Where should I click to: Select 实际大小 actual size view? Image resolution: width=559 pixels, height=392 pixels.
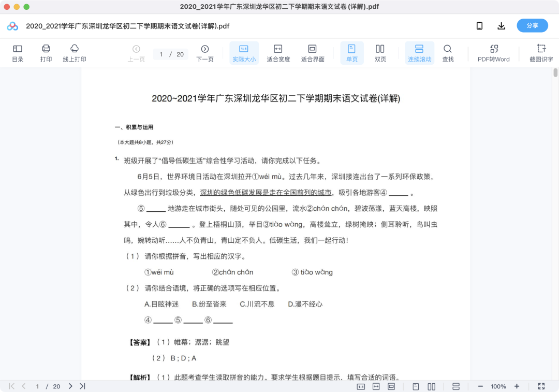(244, 53)
